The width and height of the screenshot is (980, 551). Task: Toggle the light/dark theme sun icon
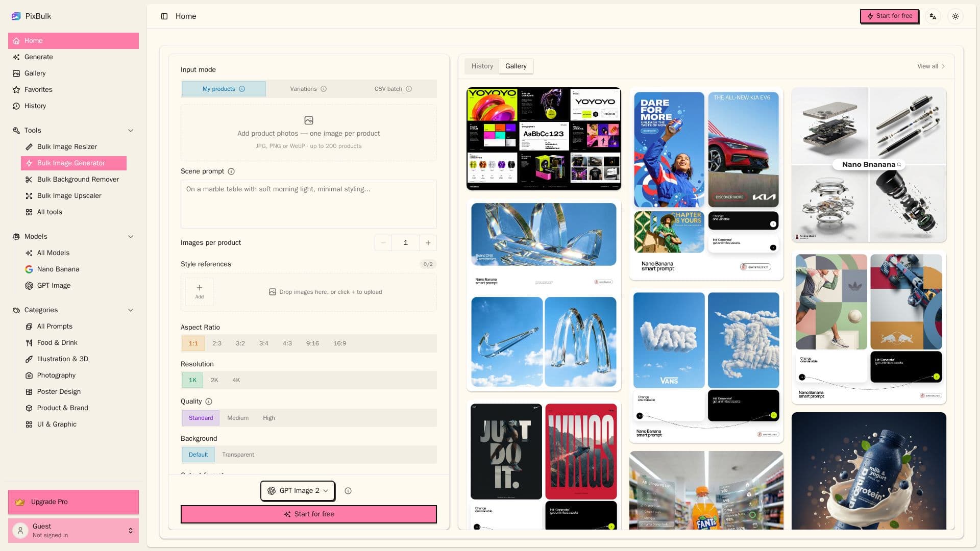[955, 16]
